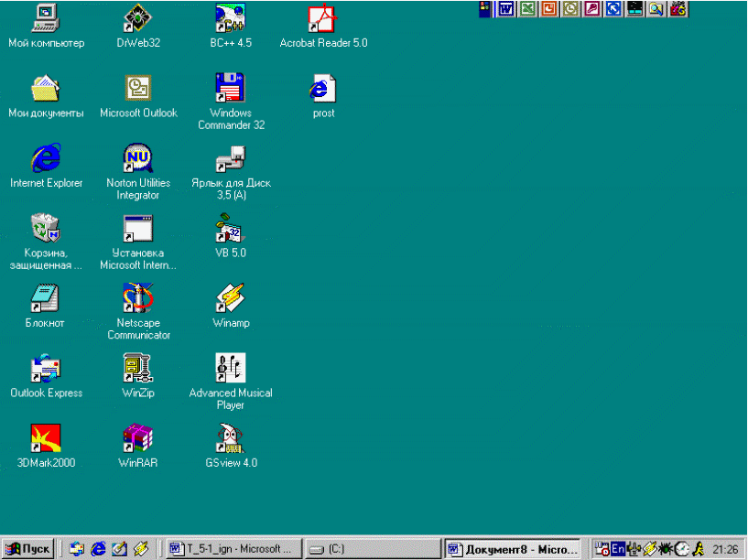Click the Dr.Web spider tray icon
The width and height of the screenshot is (748, 560).
click(666, 549)
